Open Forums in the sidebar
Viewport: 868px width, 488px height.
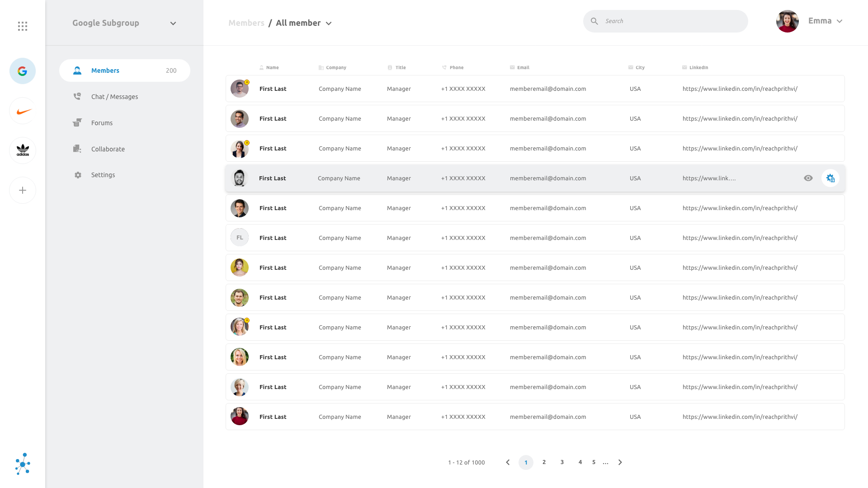tap(102, 123)
